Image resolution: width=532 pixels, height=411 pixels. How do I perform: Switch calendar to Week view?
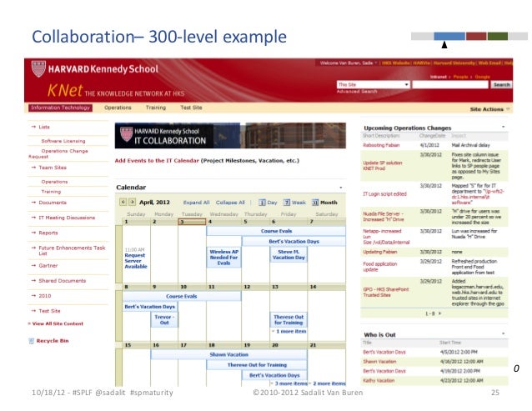coord(294,203)
